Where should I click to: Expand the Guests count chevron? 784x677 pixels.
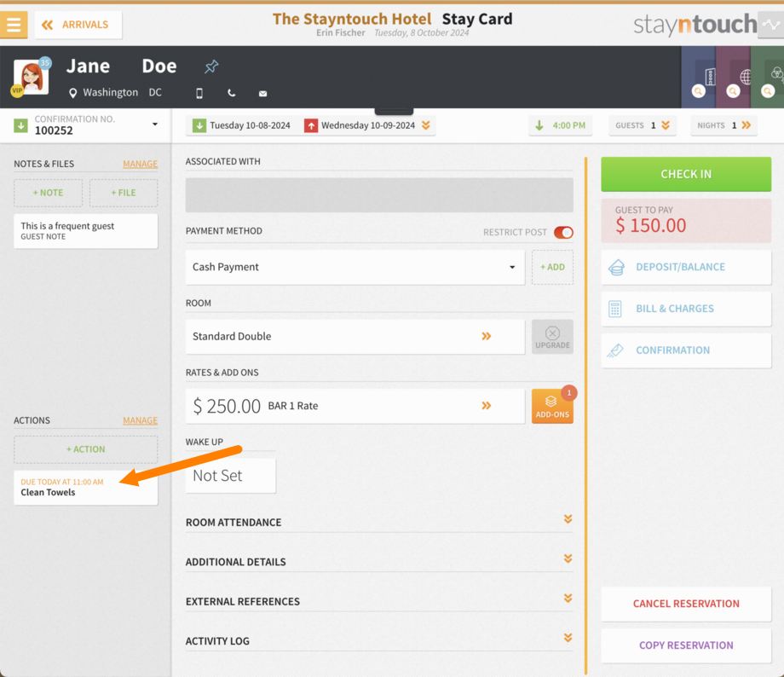pyautogui.click(x=666, y=125)
